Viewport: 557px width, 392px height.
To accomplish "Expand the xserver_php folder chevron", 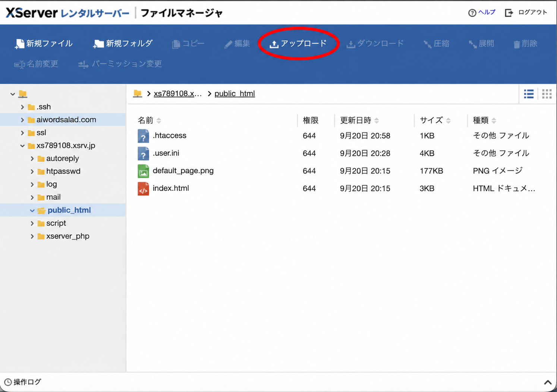I will 32,236.
